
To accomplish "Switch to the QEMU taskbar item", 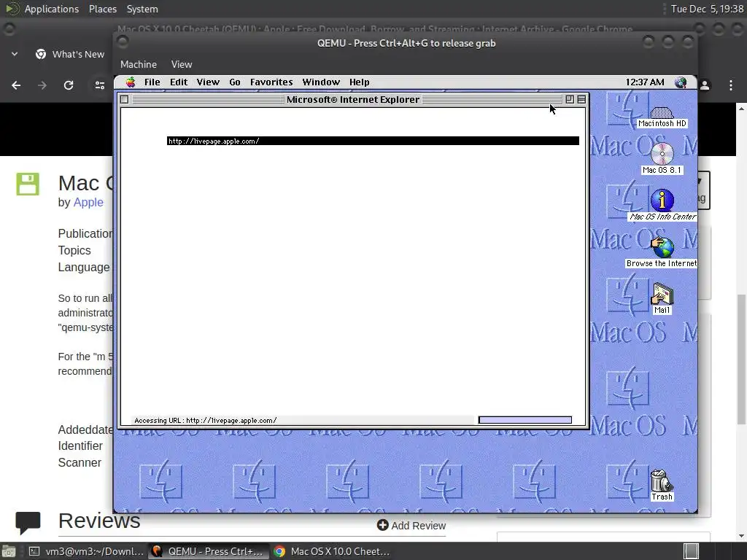I will 208,551.
